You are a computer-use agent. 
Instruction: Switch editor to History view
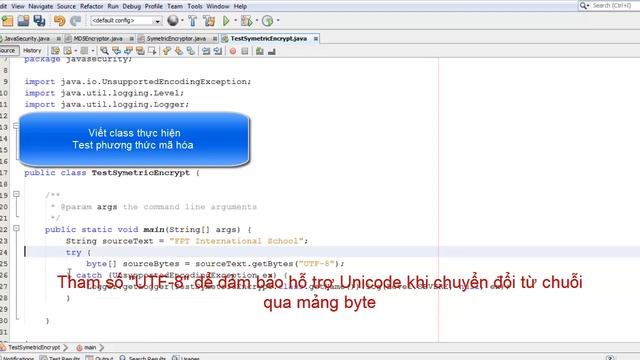(32, 51)
